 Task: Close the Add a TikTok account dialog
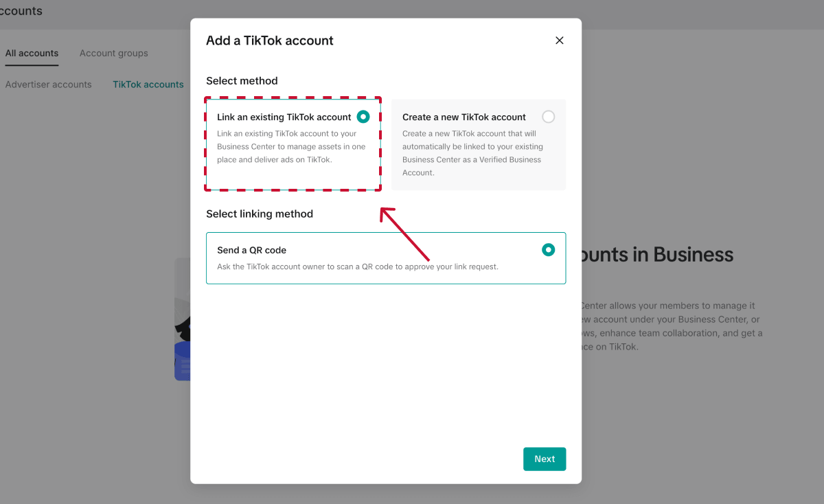560,41
